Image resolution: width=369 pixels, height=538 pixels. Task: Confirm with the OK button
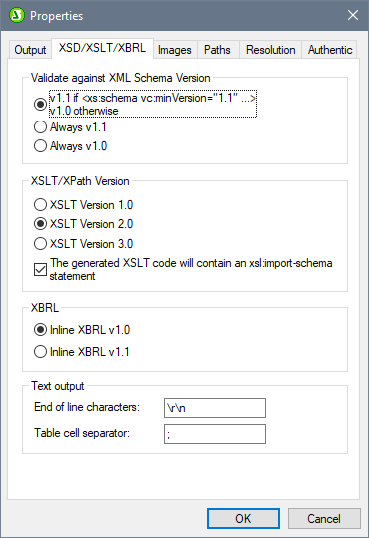(x=243, y=518)
